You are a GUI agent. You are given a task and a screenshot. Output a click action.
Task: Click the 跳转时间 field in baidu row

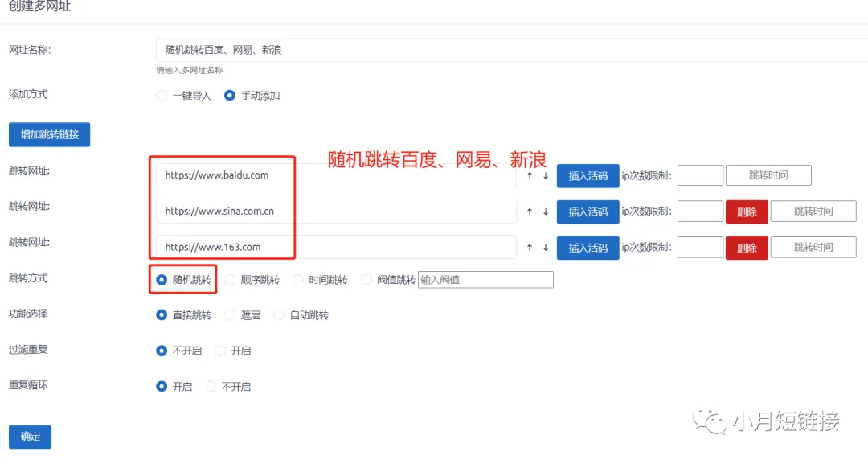768,176
